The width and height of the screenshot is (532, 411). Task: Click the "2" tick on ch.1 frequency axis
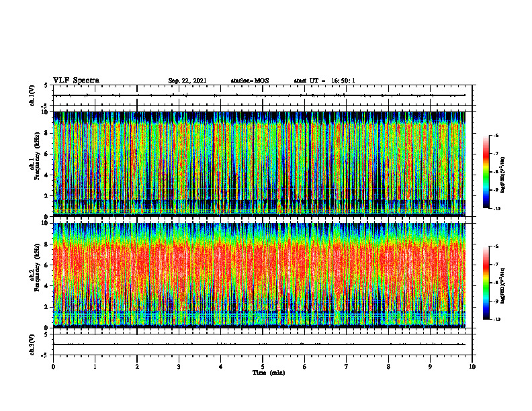pyautogui.click(x=46, y=196)
